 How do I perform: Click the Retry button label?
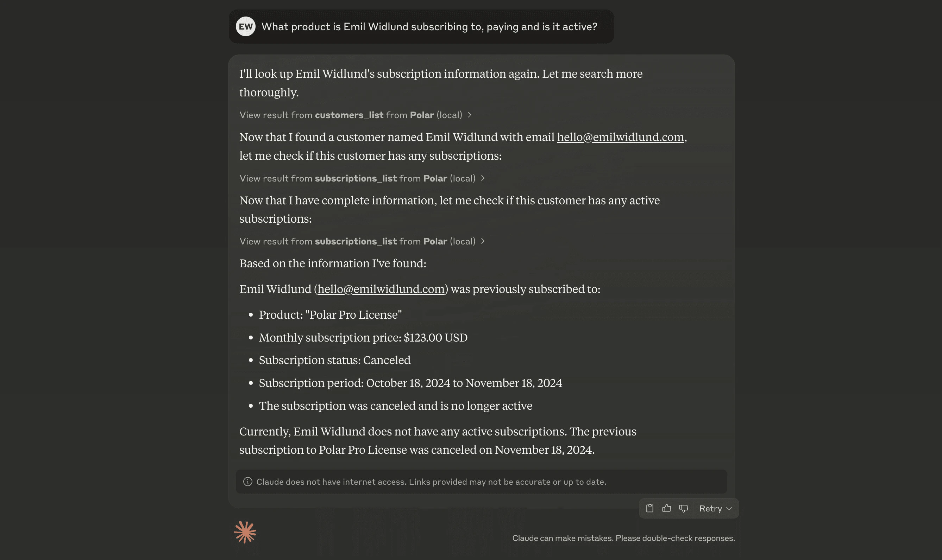pos(710,509)
